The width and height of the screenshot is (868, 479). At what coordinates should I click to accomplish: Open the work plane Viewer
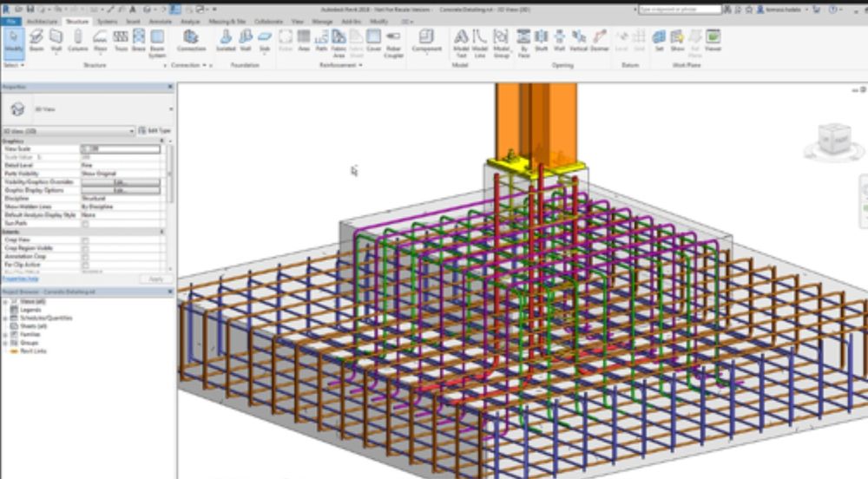click(x=713, y=42)
